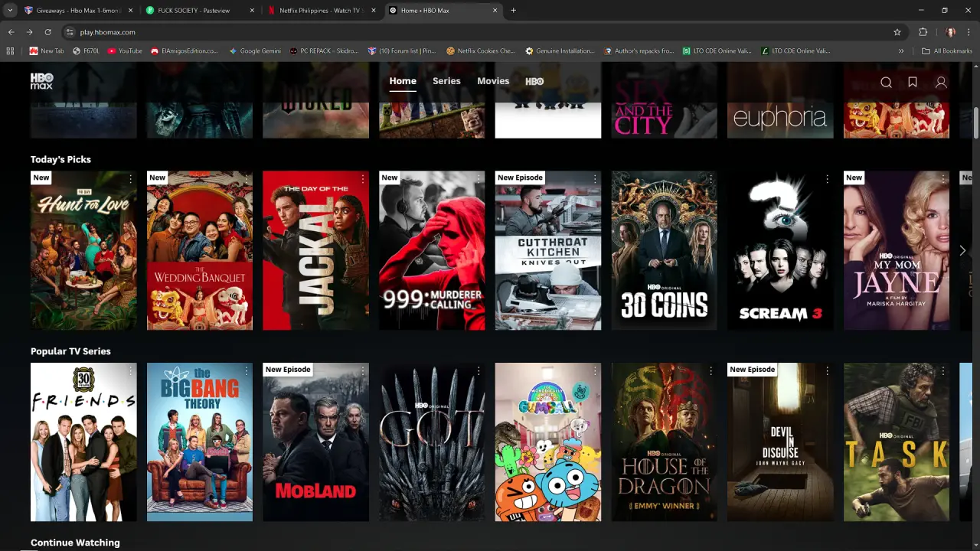
Task: Open options menu on House of the Dragon card
Action: pos(711,370)
